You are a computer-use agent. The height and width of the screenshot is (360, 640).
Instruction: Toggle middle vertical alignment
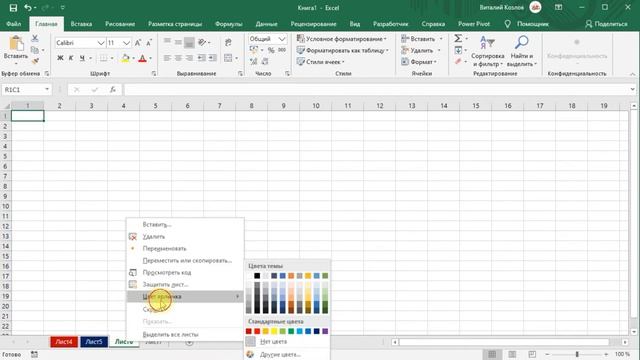[178, 42]
